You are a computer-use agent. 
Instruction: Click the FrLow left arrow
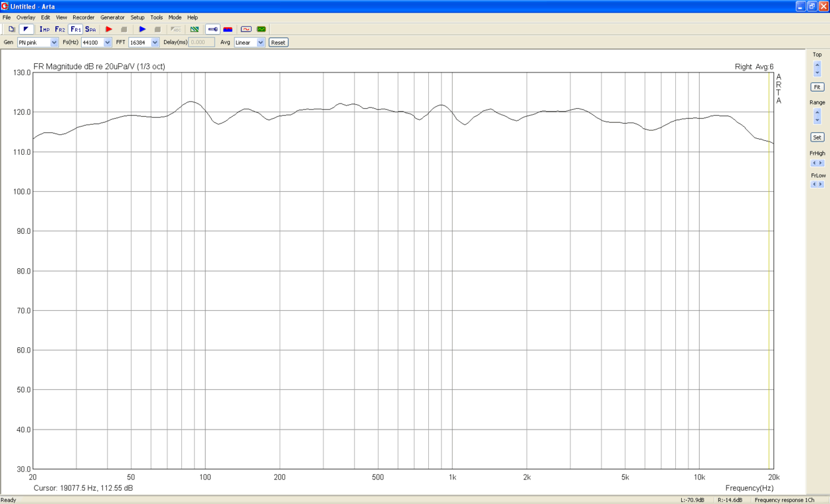pyautogui.click(x=814, y=184)
